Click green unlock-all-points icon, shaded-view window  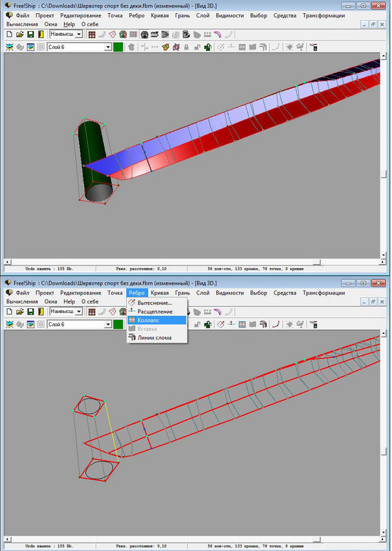pos(208,47)
